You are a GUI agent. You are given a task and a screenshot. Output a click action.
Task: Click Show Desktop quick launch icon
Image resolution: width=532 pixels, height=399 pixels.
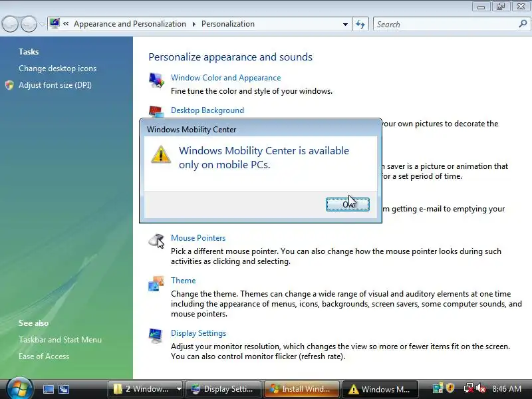pos(48,389)
